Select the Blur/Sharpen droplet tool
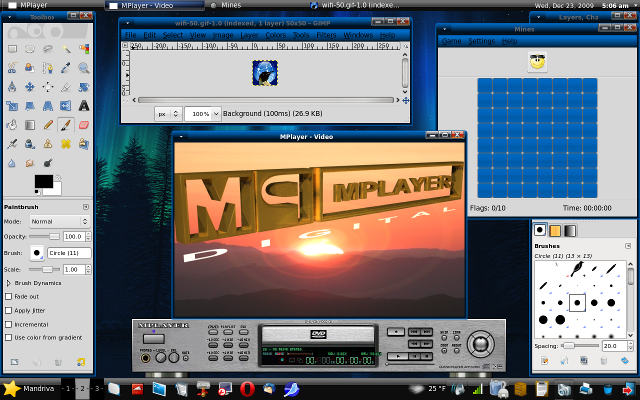The height and width of the screenshot is (400, 640). click(x=12, y=163)
